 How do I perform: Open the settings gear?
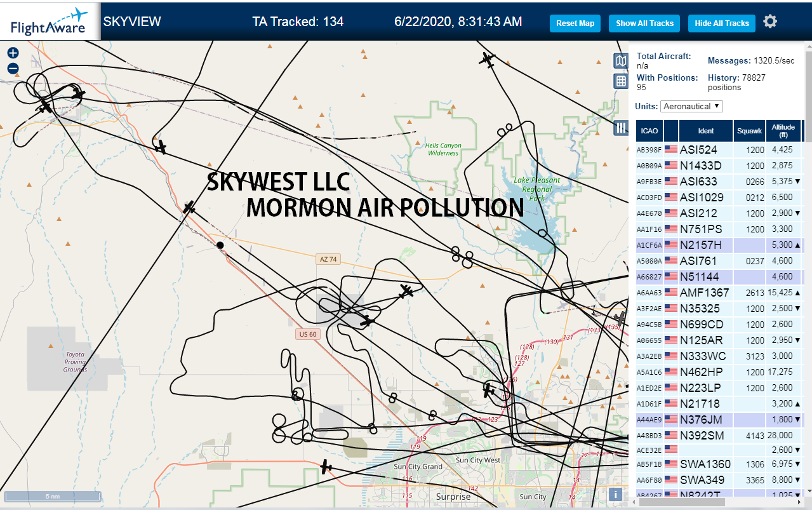pyautogui.click(x=770, y=22)
